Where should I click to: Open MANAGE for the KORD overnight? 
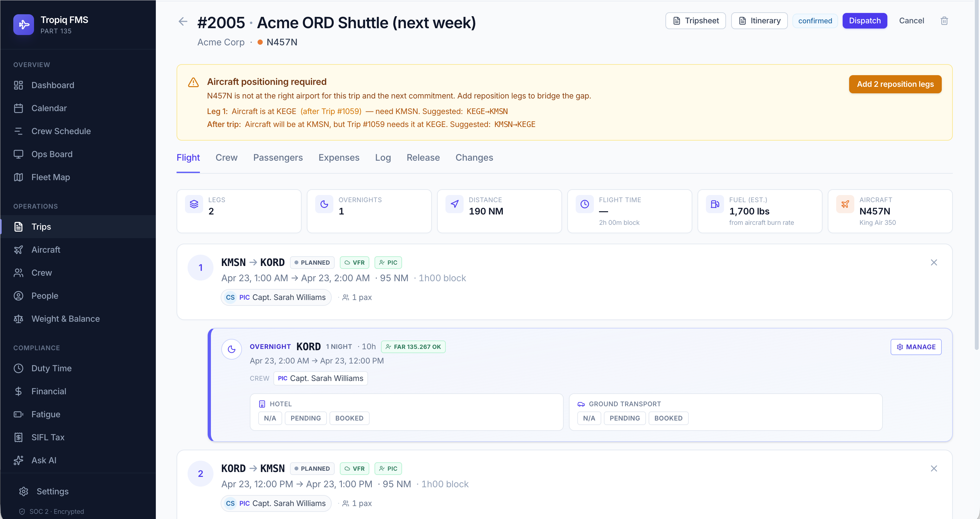pos(916,347)
